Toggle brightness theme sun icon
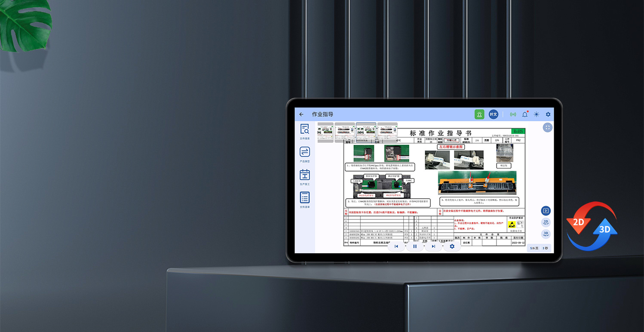Viewport: 644px width, 332px height. [537, 114]
